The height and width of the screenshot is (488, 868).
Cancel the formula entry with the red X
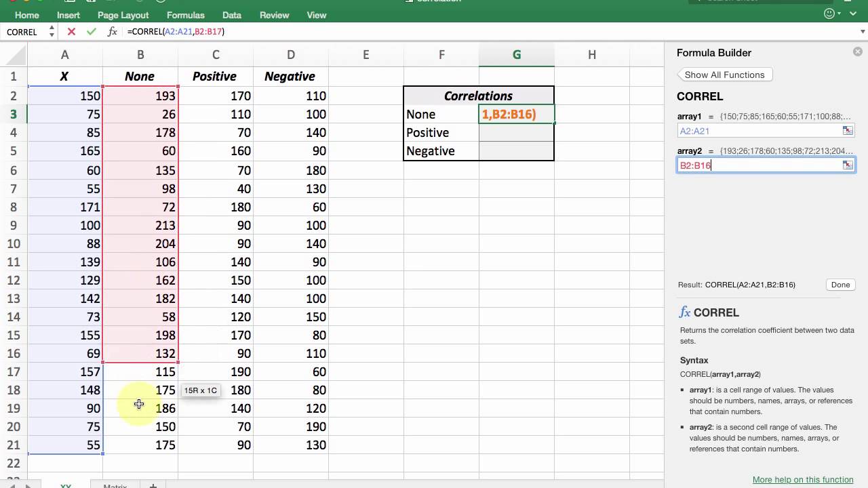(71, 32)
